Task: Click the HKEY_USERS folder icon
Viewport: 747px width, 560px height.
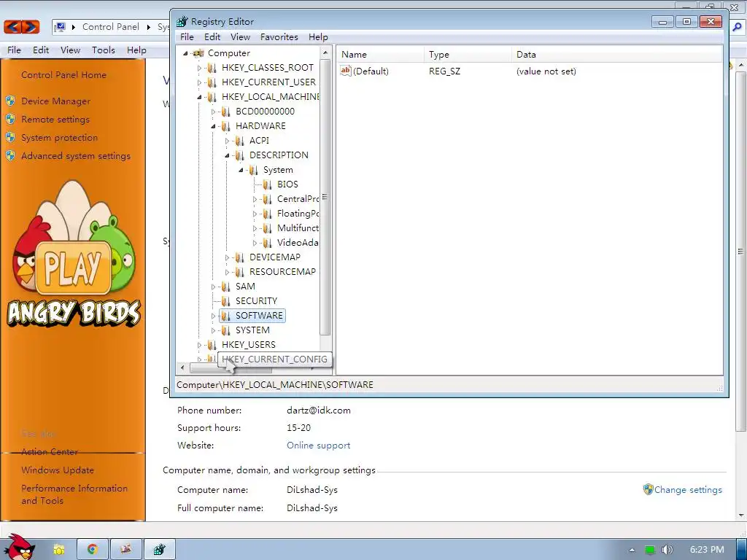Action: pos(212,345)
